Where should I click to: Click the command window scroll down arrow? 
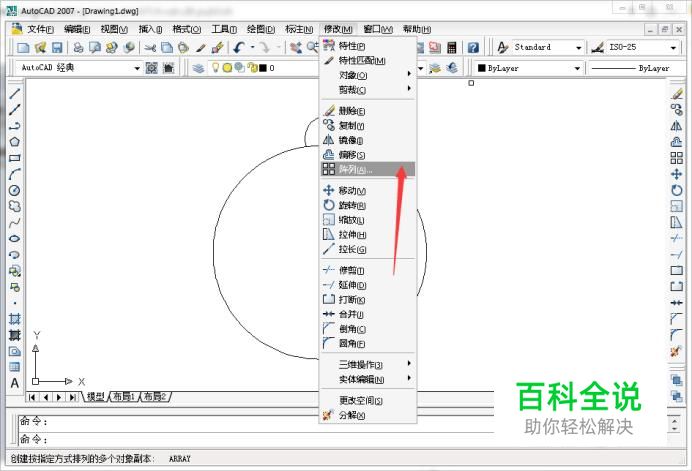[674, 429]
